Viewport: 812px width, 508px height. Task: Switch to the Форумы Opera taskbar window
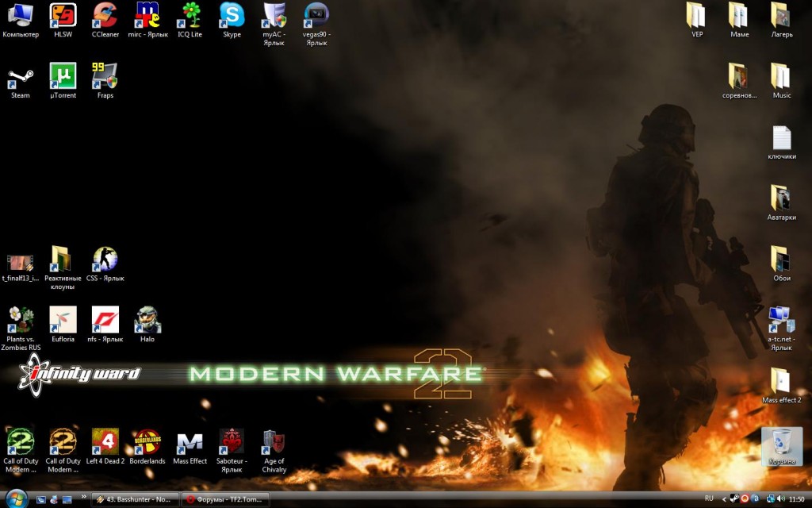point(225,499)
